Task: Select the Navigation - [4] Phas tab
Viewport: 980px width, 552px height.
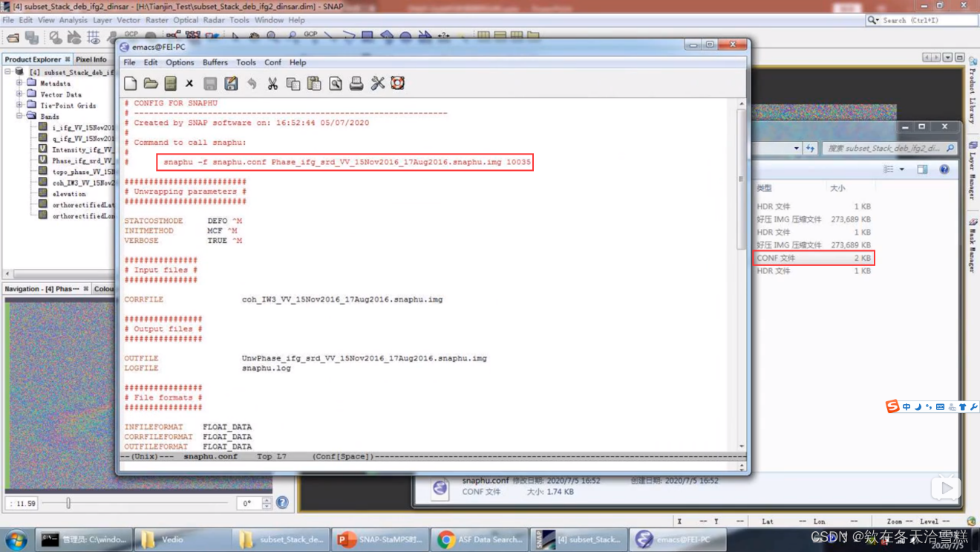Action: (46, 289)
